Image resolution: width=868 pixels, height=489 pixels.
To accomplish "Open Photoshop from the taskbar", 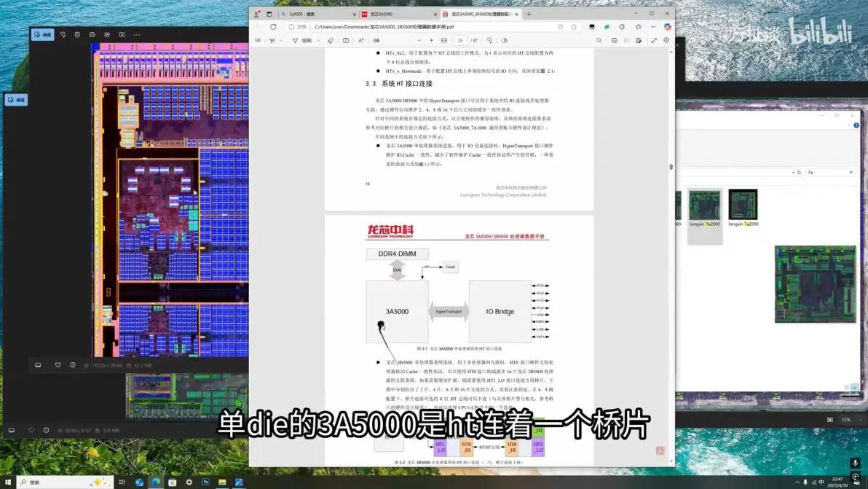I will [205, 482].
